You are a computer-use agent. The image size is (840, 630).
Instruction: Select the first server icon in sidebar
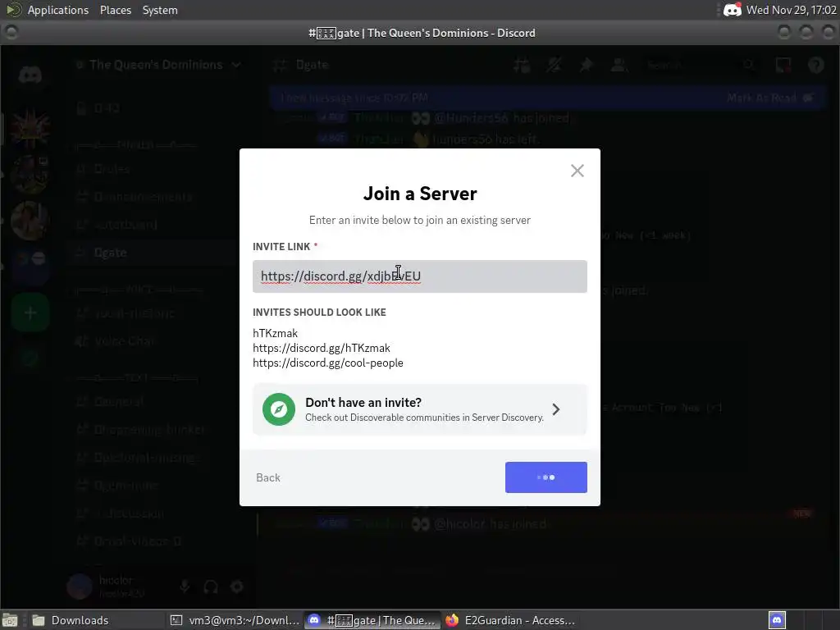pyautogui.click(x=30, y=129)
